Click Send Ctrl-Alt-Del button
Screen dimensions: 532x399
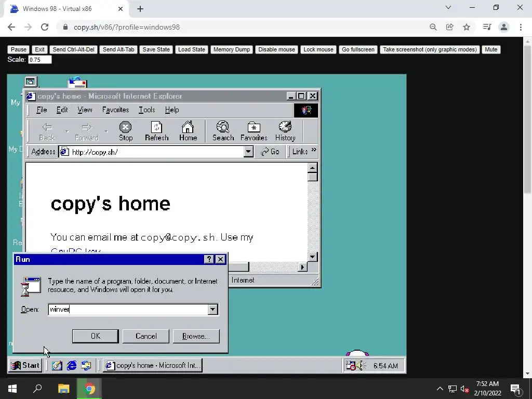coord(73,49)
